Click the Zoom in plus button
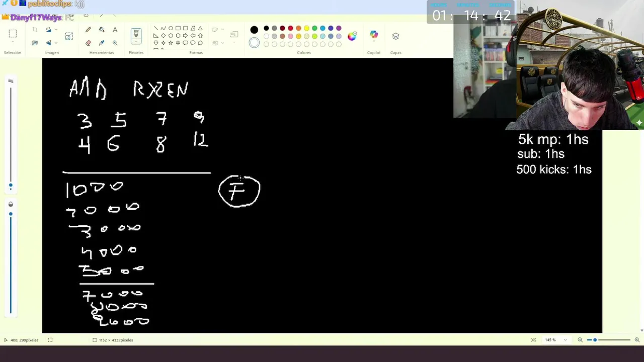 pyautogui.click(x=637, y=340)
